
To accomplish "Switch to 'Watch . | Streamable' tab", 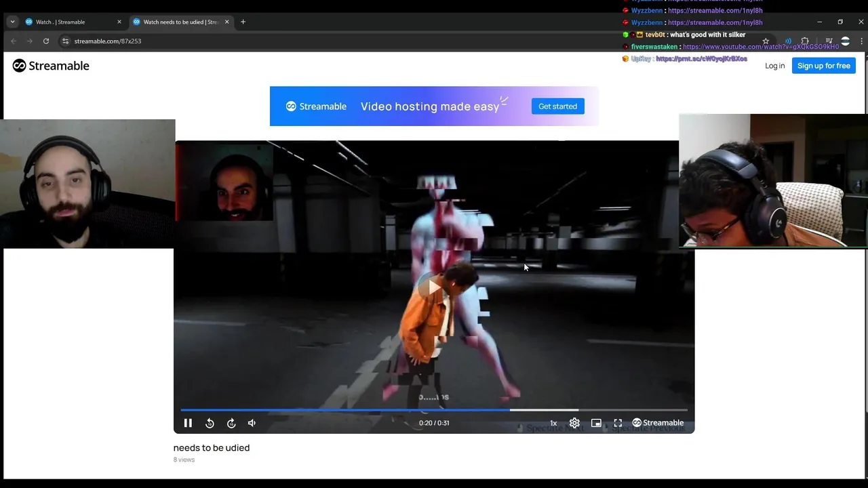I will pos(73,22).
